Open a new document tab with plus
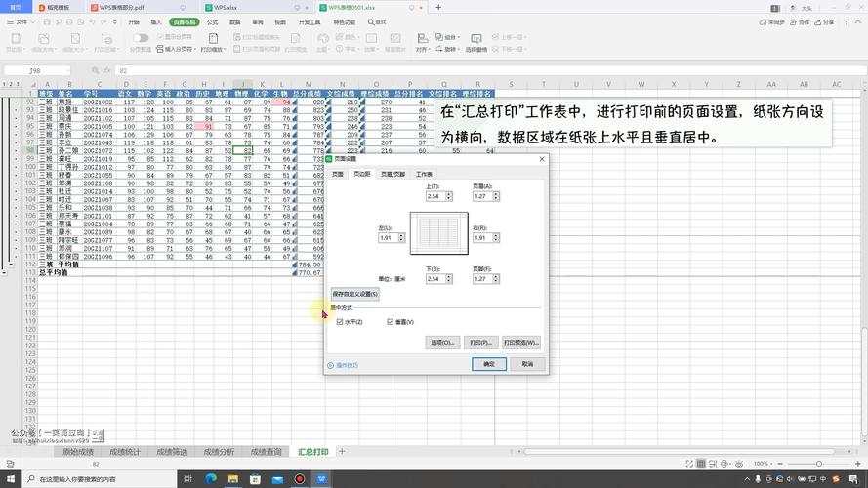The image size is (868, 488). (437, 7)
